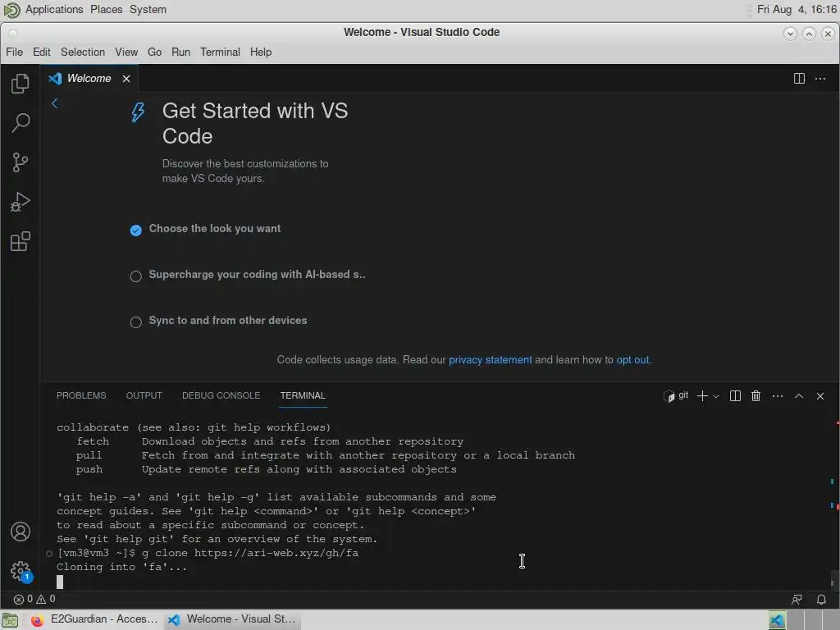The height and width of the screenshot is (630, 840).
Task: Click the 'Cloning into 'fa'...' terminal line
Action: tap(122, 567)
